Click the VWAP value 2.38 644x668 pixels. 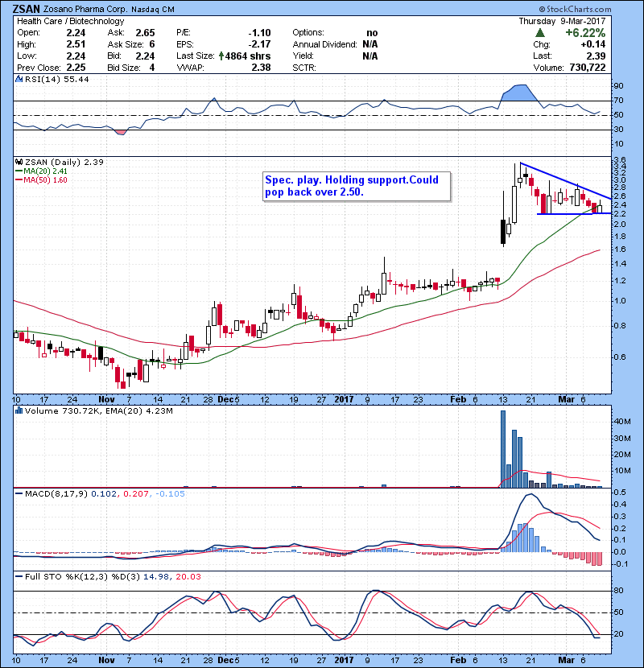(x=261, y=68)
